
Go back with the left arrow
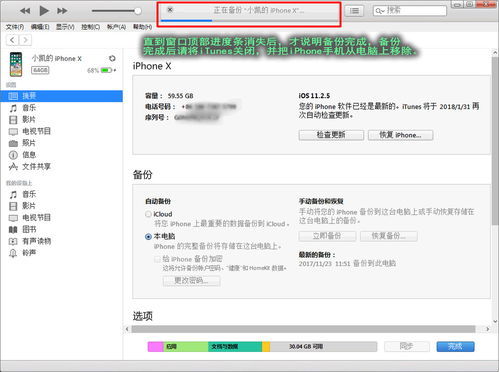(x=12, y=40)
